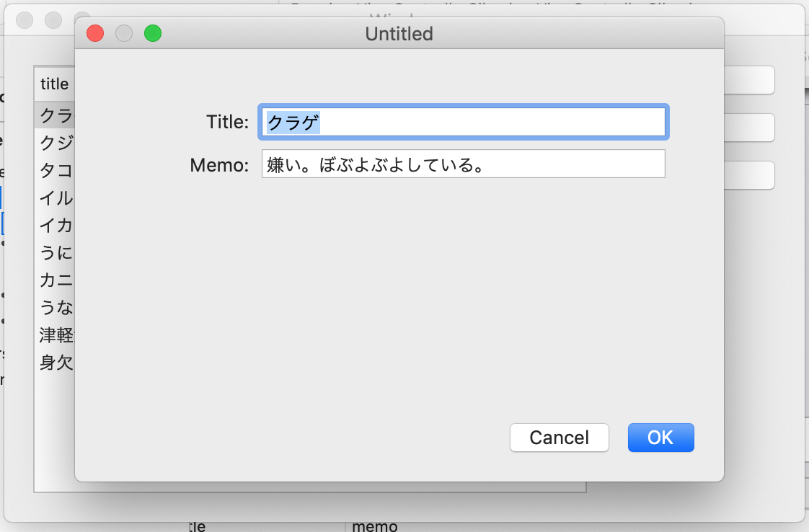Choose the list row starting with タコ

coord(56,170)
